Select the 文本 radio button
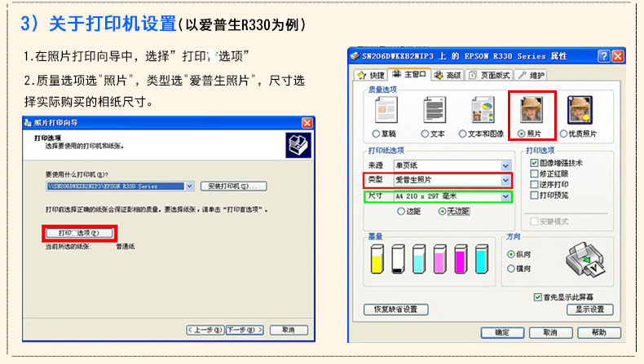 [x=425, y=134]
